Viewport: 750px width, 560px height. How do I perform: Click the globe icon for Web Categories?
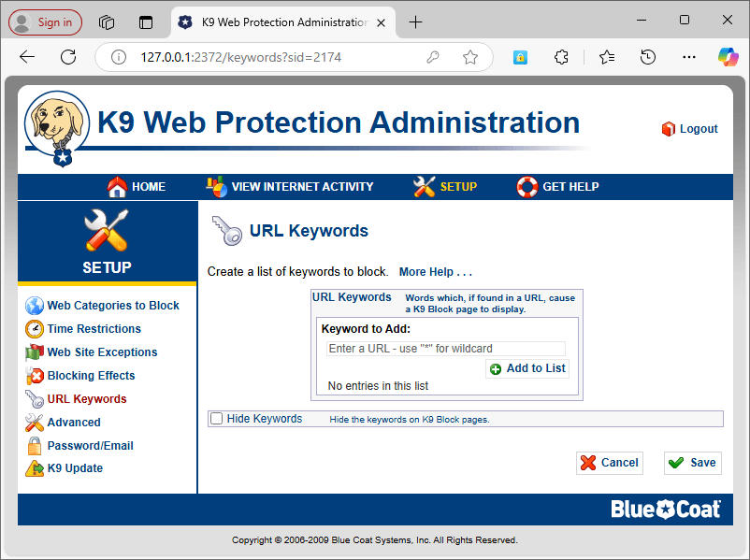tap(35, 306)
